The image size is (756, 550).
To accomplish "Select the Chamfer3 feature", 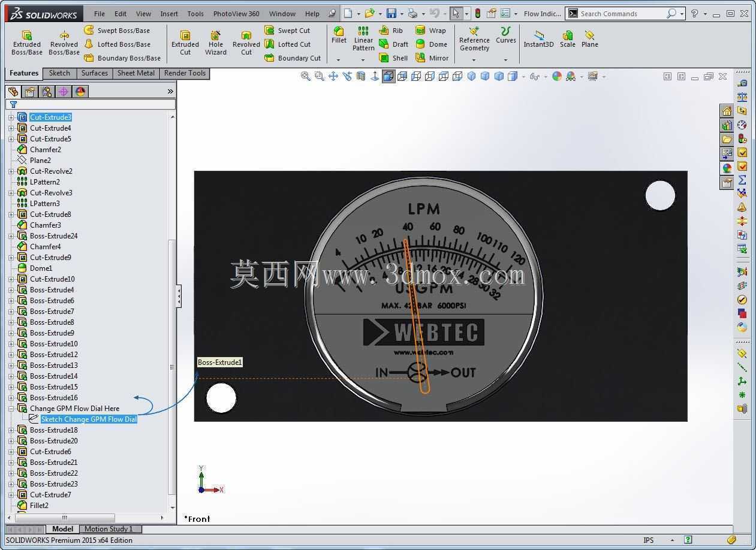I will pyautogui.click(x=45, y=225).
